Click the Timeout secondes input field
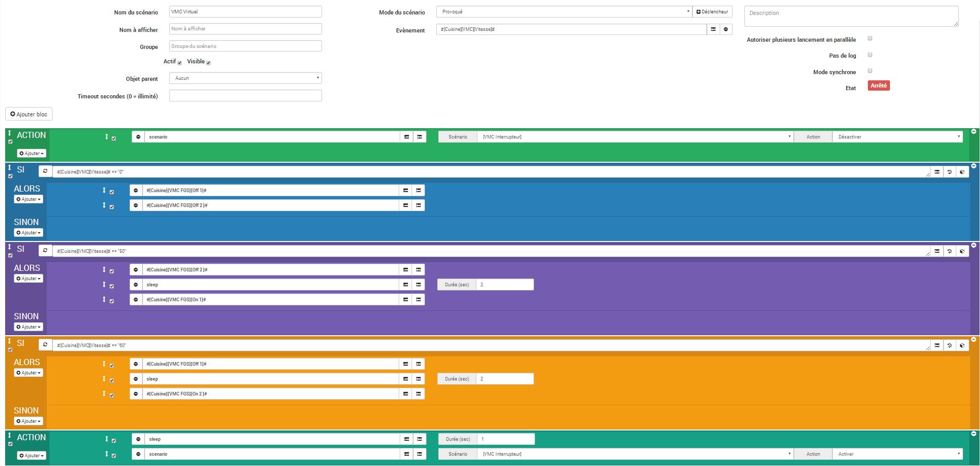The height and width of the screenshot is (466, 980). click(245, 96)
